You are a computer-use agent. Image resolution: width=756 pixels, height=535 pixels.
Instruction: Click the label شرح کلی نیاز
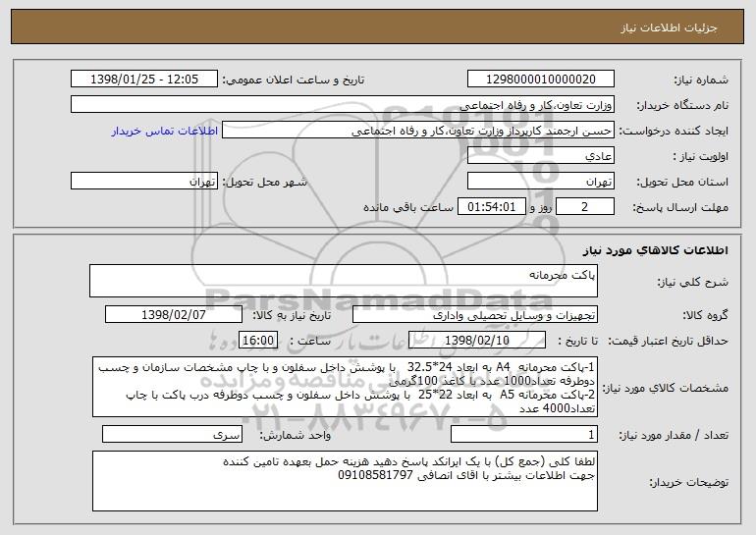(693, 282)
